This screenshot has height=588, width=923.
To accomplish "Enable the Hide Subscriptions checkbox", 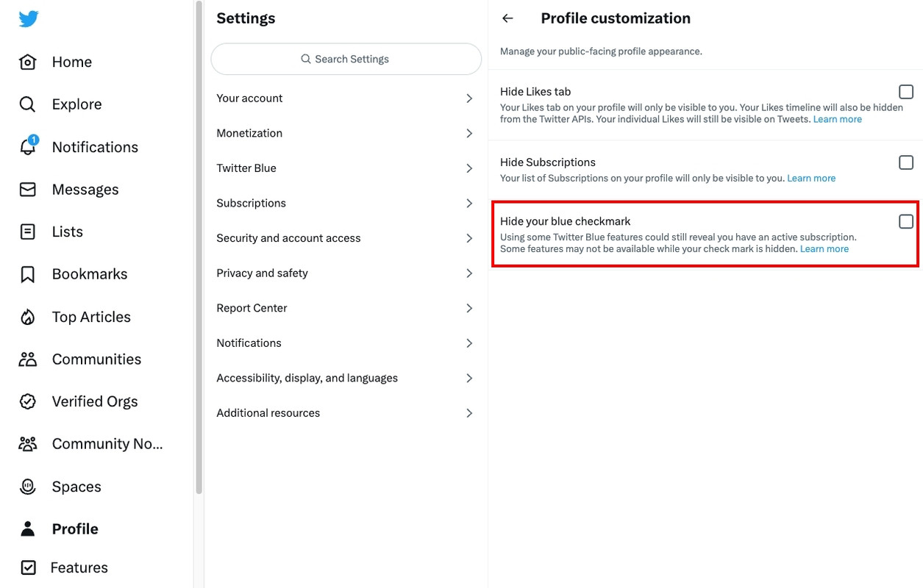I will (x=906, y=162).
